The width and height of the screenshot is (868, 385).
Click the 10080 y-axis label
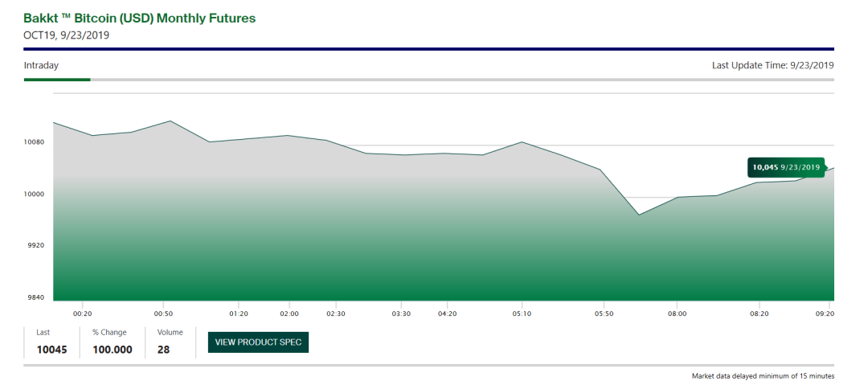coord(33,142)
